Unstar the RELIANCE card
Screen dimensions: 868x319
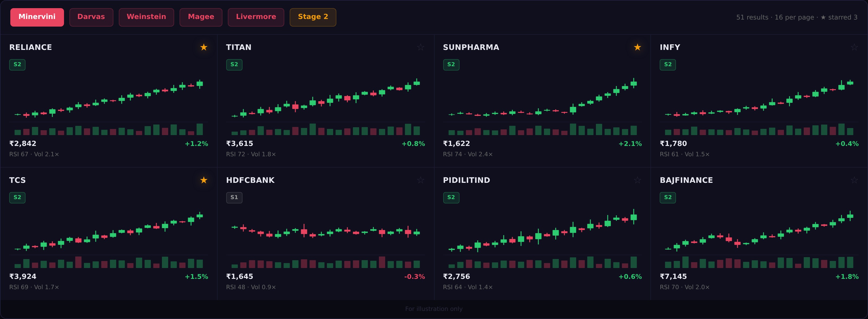203,47
